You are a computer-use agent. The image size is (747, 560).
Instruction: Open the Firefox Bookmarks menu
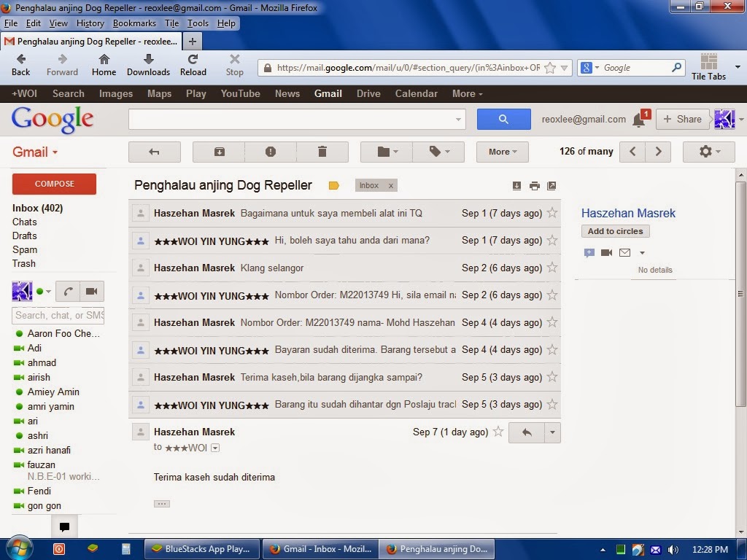[134, 23]
